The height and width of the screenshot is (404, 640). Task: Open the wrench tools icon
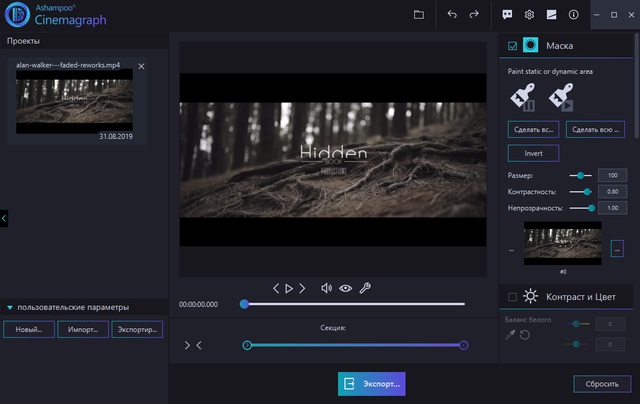(x=365, y=288)
